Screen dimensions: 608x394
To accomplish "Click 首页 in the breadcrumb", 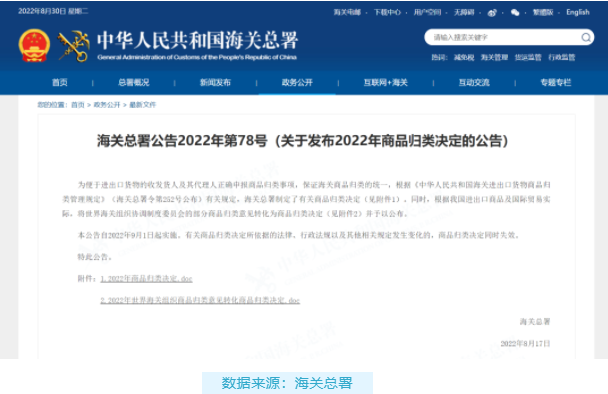I will pos(78,105).
